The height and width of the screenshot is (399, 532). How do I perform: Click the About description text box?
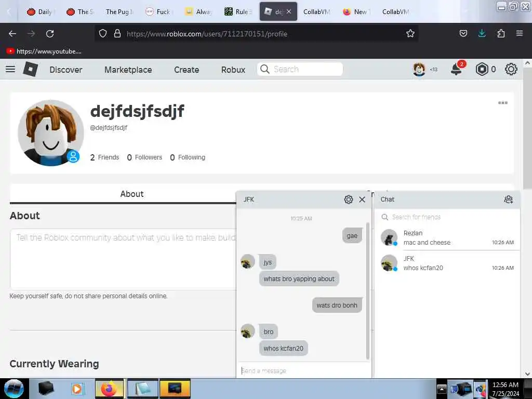tap(124, 259)
